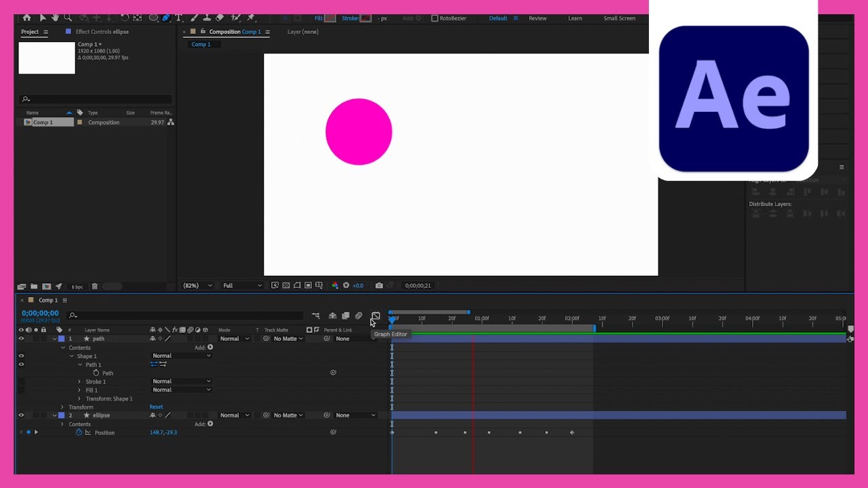Switch to the Review workspace
Image resolution: width=868 pixels, height=488 pixels.
coord(538,18)
